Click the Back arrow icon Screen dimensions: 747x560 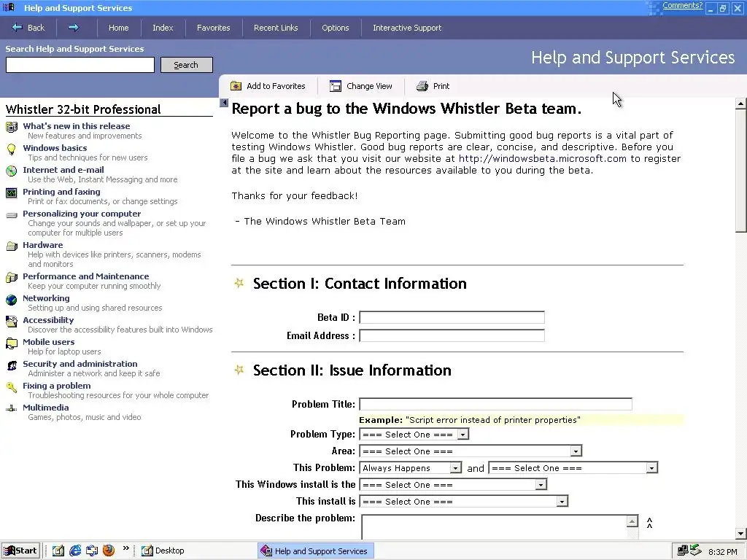18,28
